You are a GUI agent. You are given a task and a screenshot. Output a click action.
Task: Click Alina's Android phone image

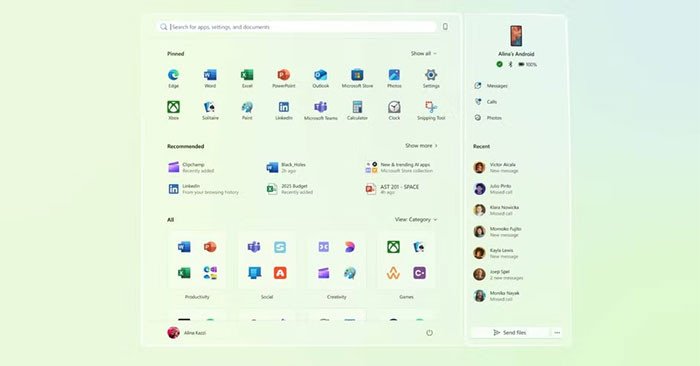(516, 36)
